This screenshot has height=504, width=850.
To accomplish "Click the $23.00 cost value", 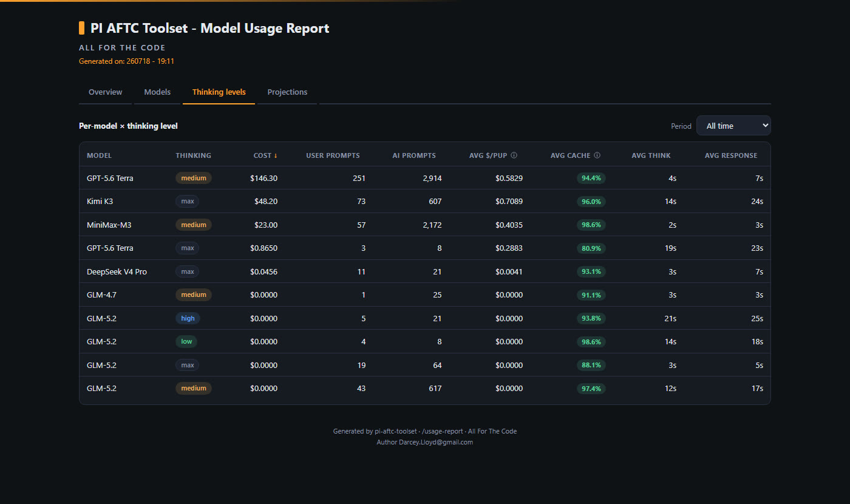I will point(266,225).
